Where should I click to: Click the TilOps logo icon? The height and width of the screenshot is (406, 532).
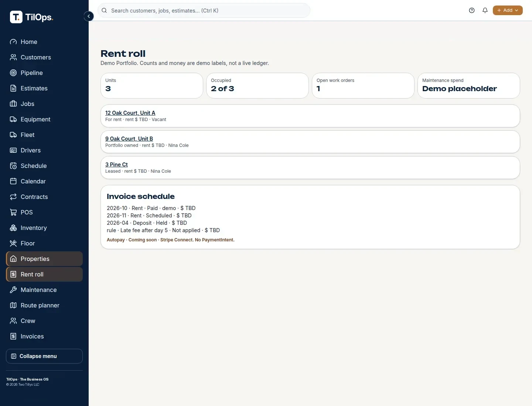click(16, 17)
